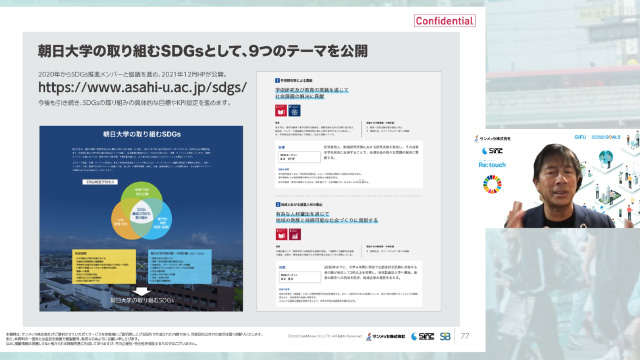Click the GOALS logo in the speaker video
The height and width of the screenshot is (360, 640).
tap(606, 137)
